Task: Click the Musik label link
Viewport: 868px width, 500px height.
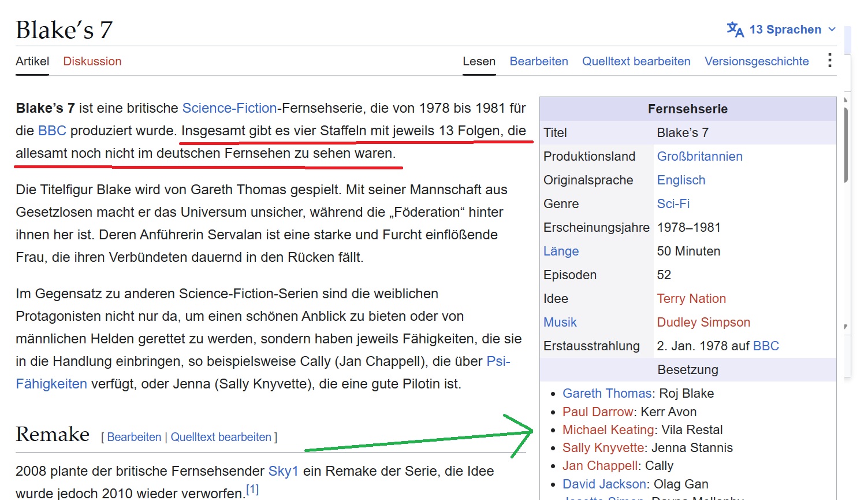Action: point(560,322)
